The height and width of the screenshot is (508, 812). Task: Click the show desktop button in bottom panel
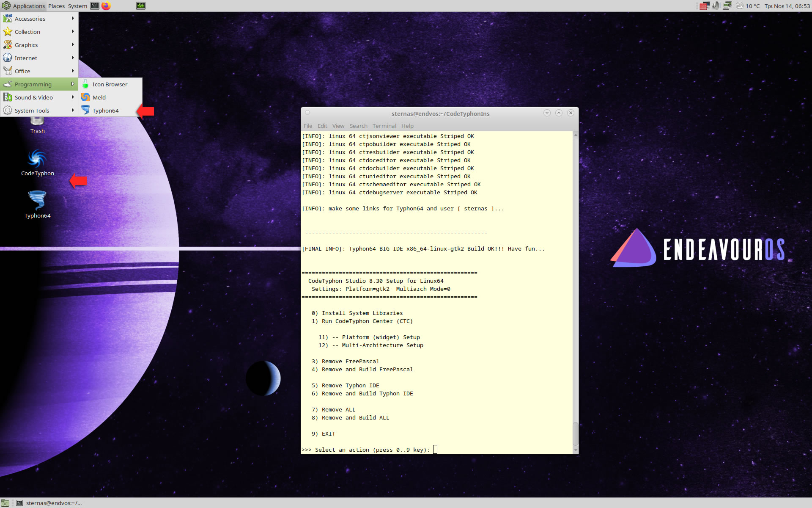click(x=5, y=503)
